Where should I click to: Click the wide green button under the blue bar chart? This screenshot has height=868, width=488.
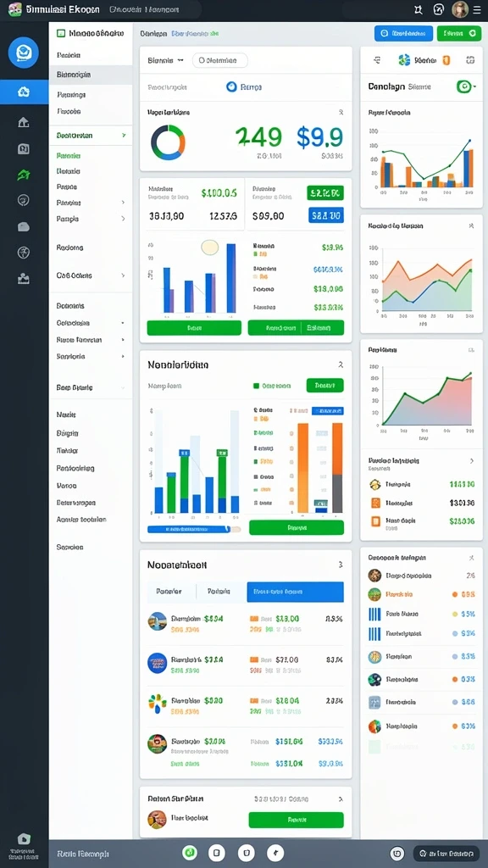click(x=194, y=328)
